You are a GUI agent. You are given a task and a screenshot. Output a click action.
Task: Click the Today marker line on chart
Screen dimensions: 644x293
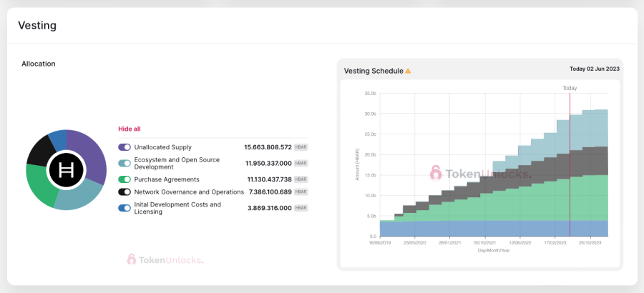pos(570,164)
